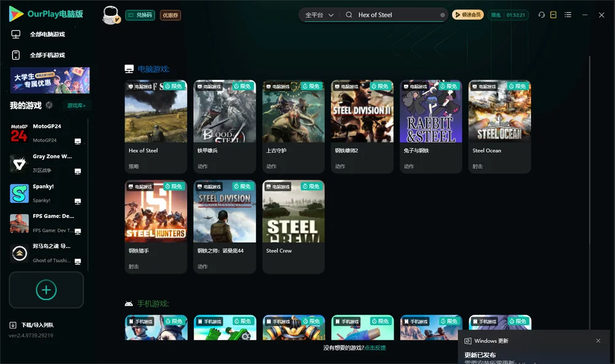
Task: Select 对马岛之魂 in my games list
Action: pos(46,253)
